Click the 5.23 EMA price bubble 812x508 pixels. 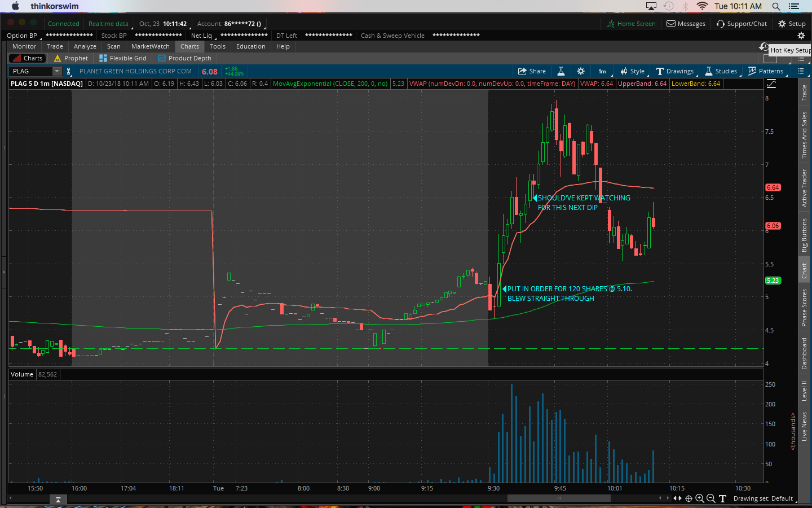773,281
